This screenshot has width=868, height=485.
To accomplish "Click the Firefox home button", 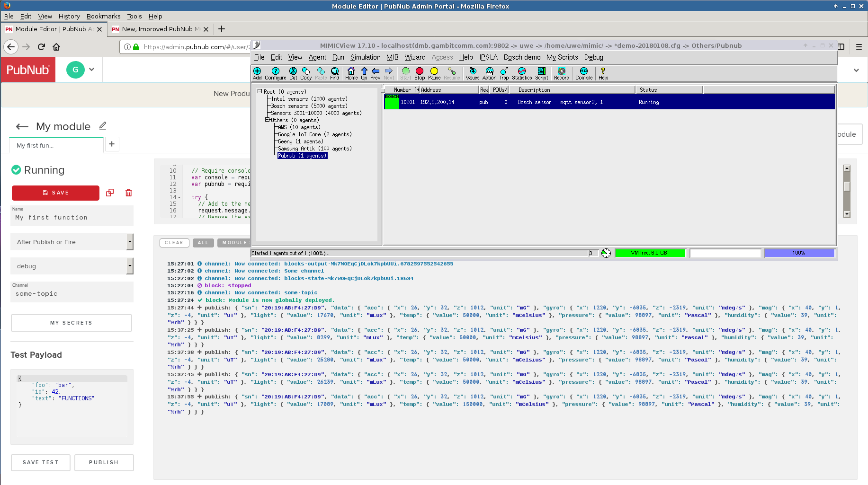I will pyautogui.click(x=56, y=47).
